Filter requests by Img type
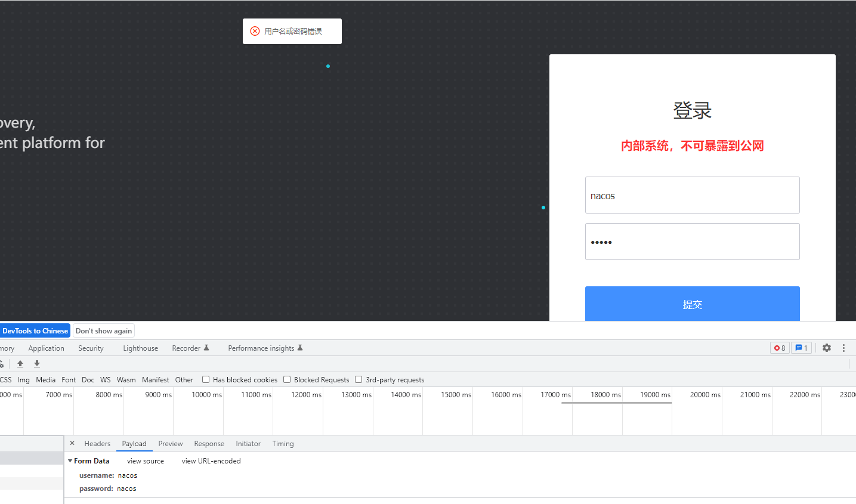The image size is (856, 504). pos(23,380)
